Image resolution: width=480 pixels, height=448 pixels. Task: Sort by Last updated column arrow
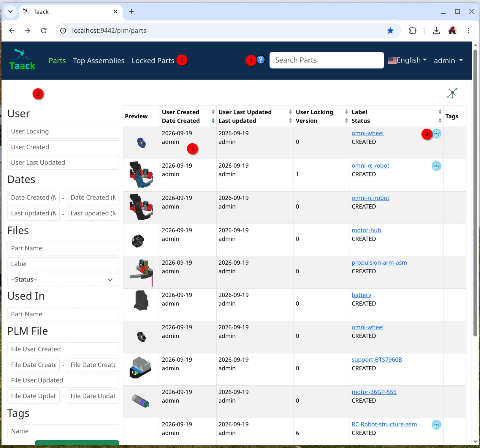point(290,121)
